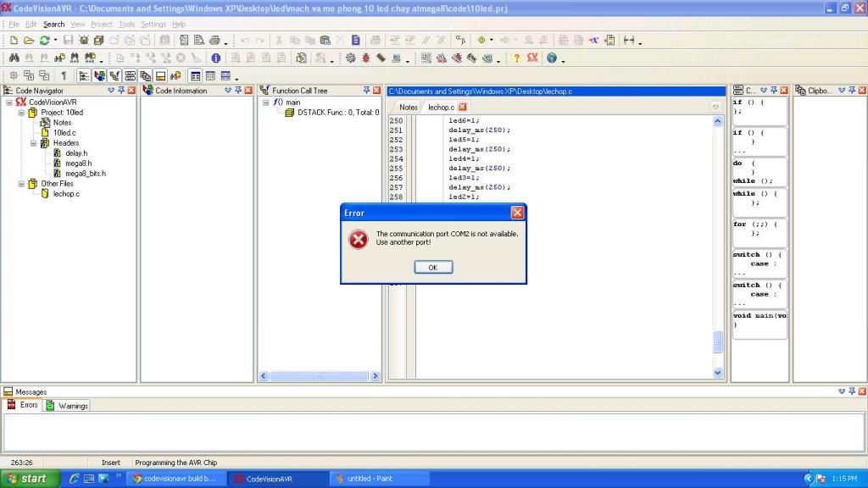
Task: Collapse the Headers tree node
Action: point(33,143)
